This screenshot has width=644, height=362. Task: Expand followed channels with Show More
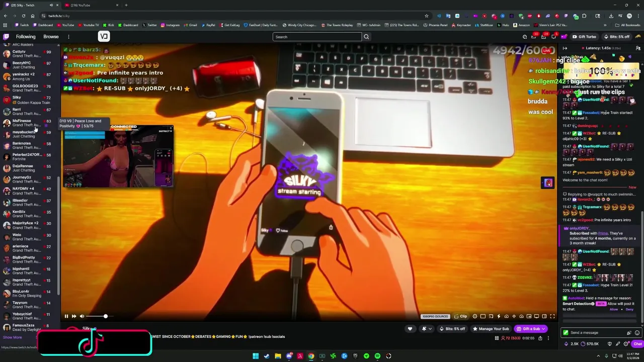(x=13, y=338)
